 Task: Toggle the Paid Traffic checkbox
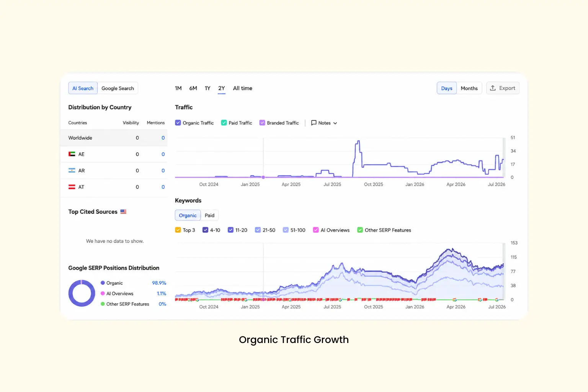(x=224, y=123)
